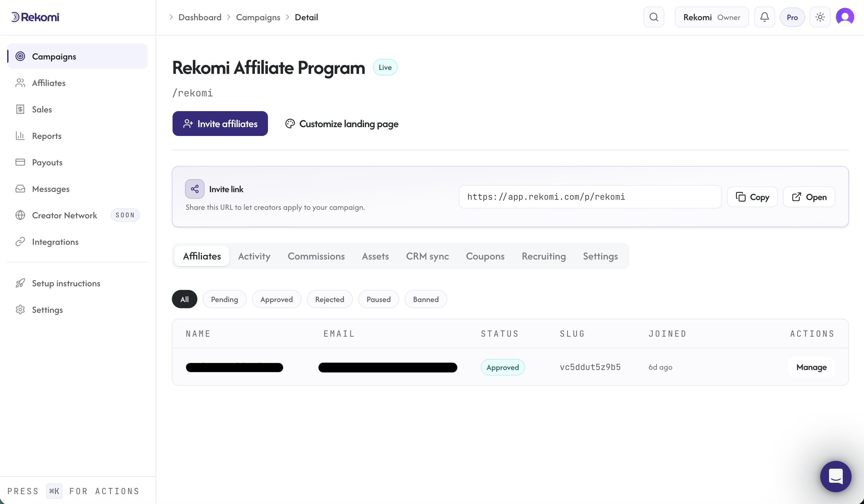Copy the invite link URL
The width and height of the screenshot is (864, 504).
(x=752, y=197)
